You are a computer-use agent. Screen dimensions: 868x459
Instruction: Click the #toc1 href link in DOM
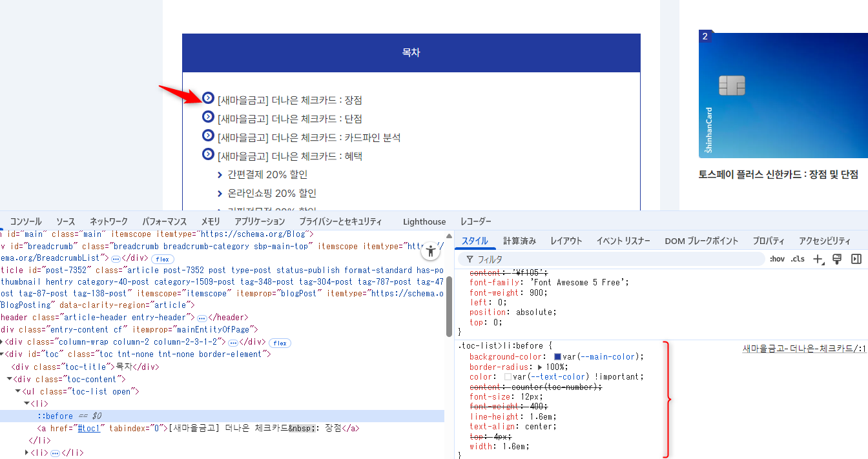coord(89,428)
